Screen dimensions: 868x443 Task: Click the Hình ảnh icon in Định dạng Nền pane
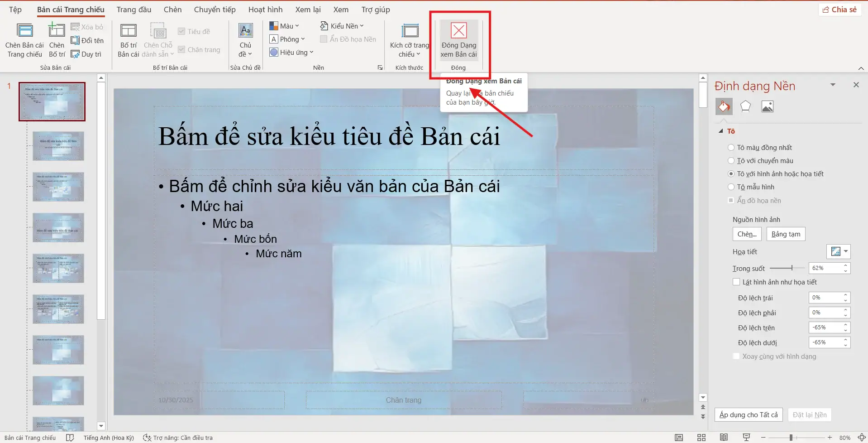(x=767, y=106)
